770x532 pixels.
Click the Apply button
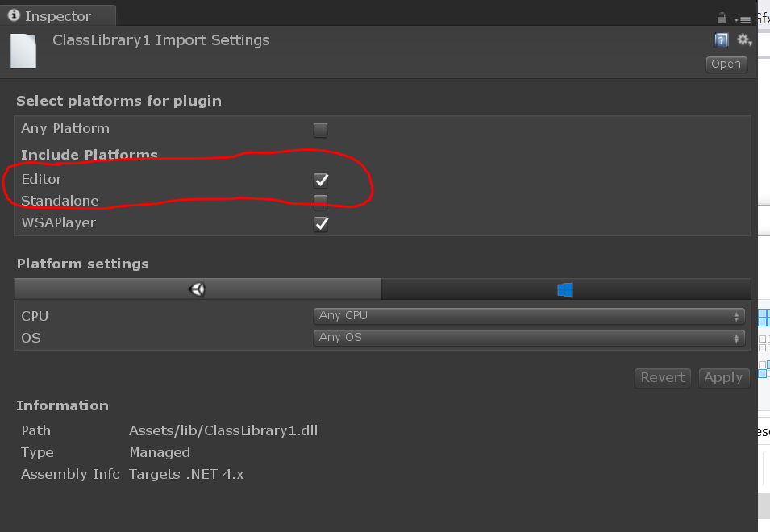(723, 377)
